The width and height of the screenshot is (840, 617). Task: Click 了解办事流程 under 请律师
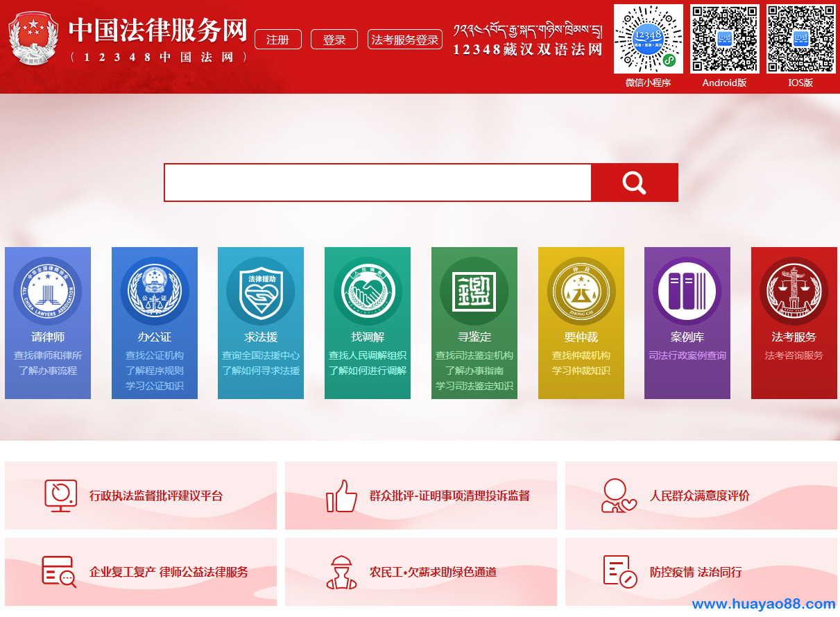point(48,371)
